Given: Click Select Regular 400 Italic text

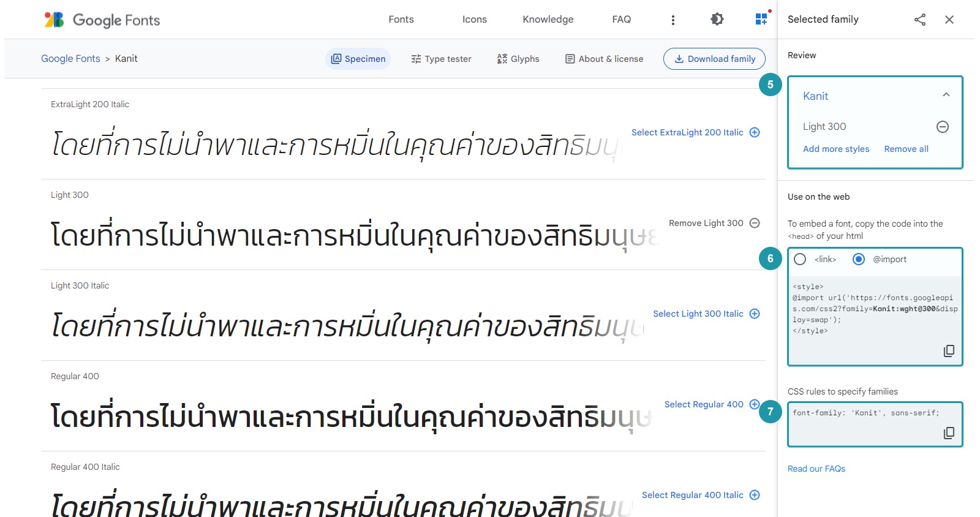Looking at the screenshot, I should 693,495.
